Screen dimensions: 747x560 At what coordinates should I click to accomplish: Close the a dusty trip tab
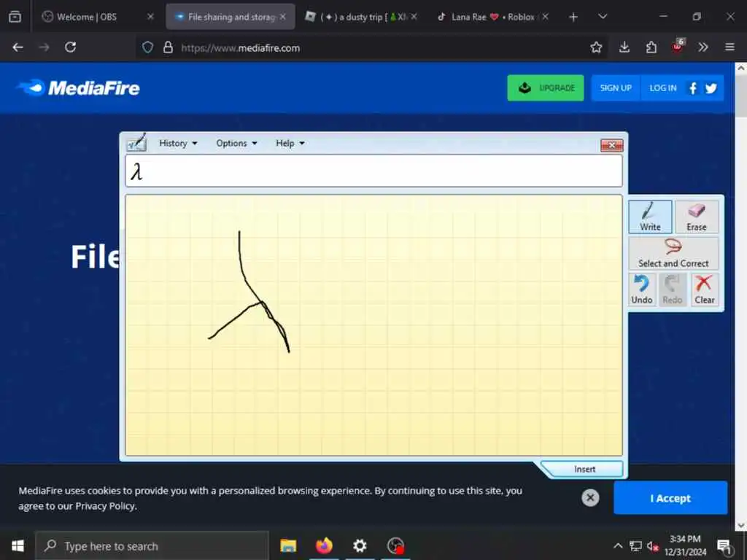pos(414,17)
